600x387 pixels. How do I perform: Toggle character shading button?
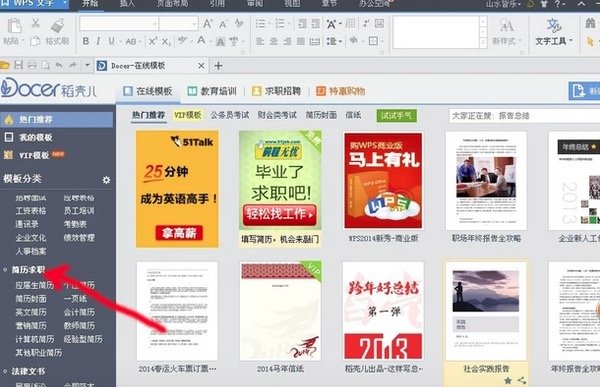click(220, 41)
